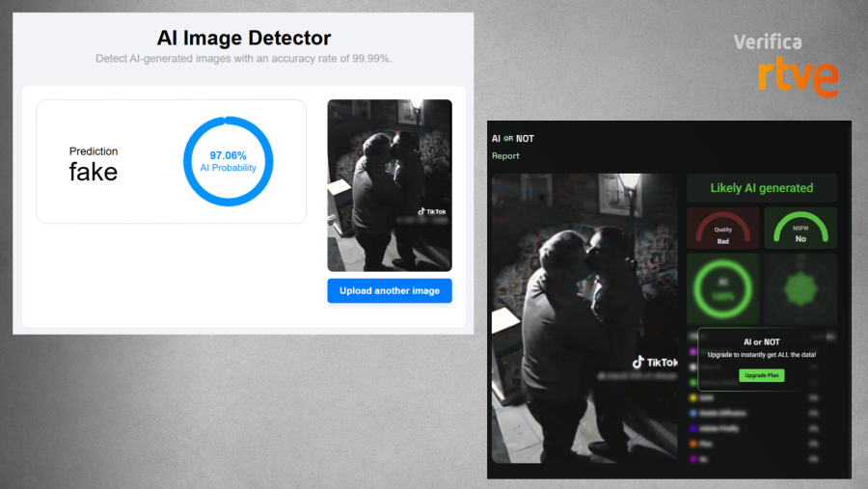Click the AI OR NOT logo

513,139
